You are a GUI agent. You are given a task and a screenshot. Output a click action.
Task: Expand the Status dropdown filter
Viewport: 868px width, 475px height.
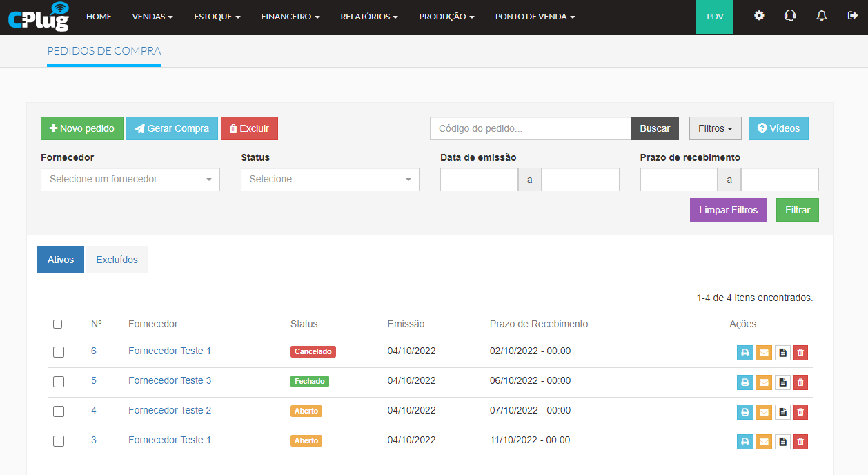(330, 180)
